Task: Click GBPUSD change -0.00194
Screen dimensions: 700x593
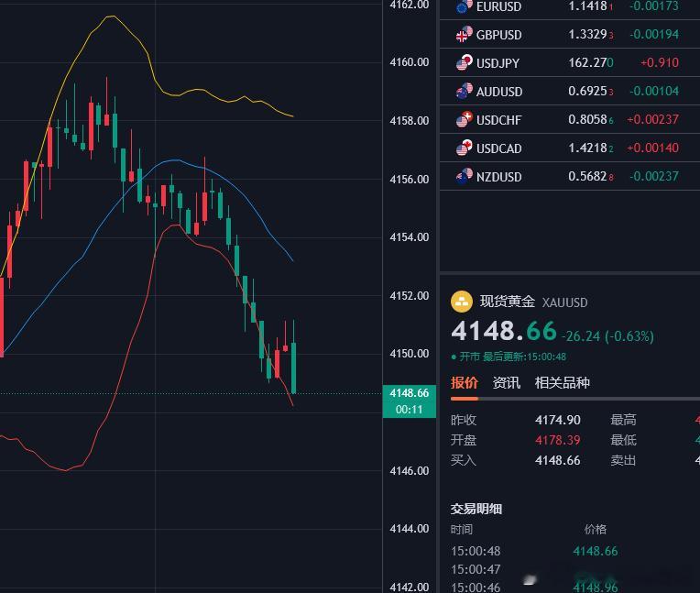Action: 654,35
